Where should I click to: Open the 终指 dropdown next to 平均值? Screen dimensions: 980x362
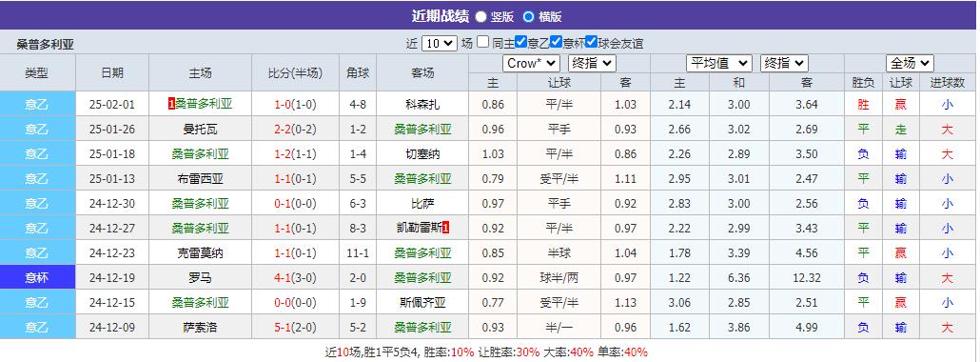point(784,63)
